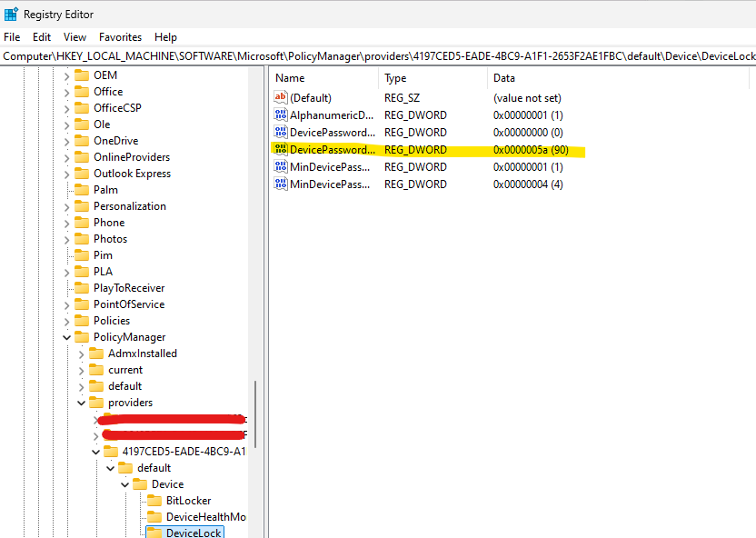756x538 pixels.
Task: Expand the Office key
Action: 66,92
